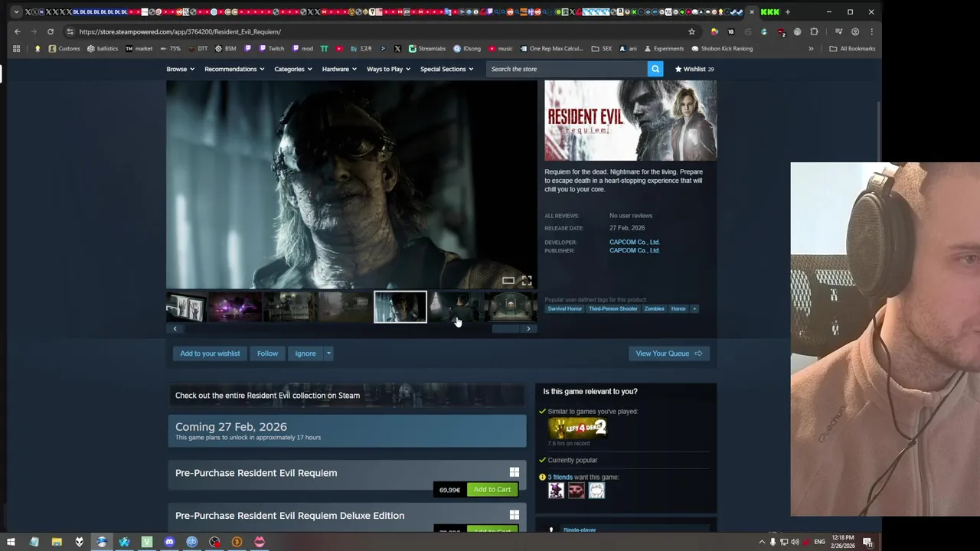Enter fullscreen for the screenshot viewer

coord(527,281)
